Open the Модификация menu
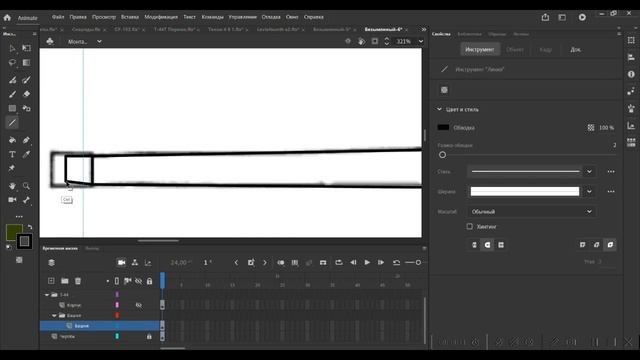 [x=161, y=17]
